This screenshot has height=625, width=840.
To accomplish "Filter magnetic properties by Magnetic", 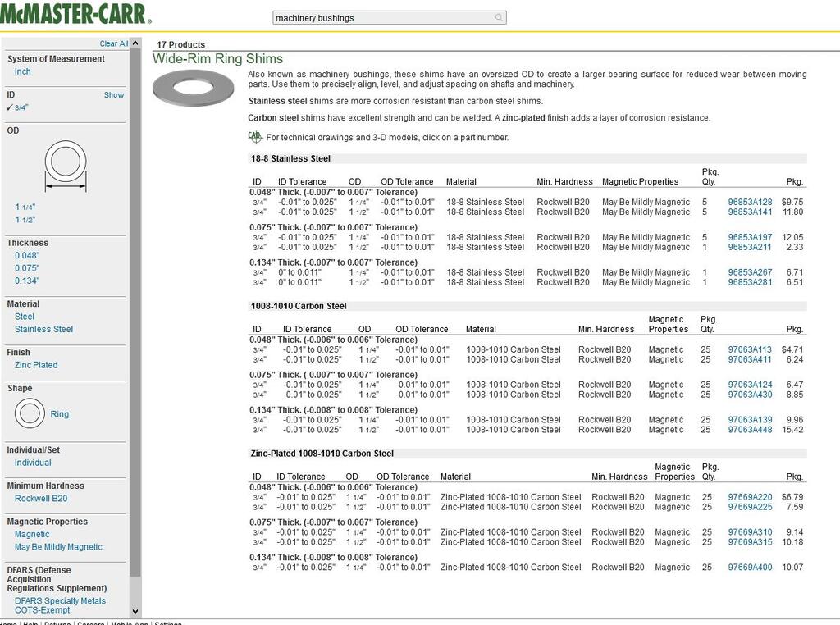I will pos(32,534).
